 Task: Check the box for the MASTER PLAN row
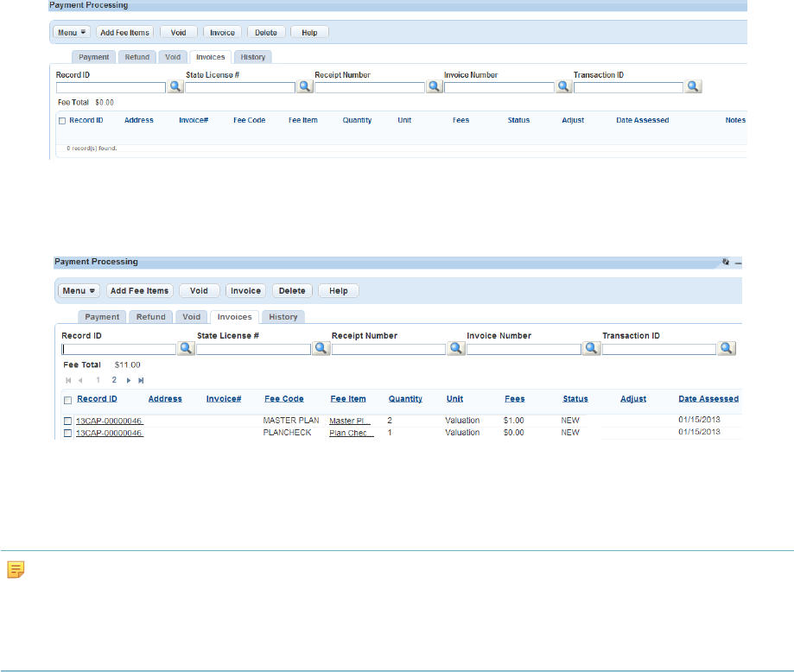pos(67,421)
